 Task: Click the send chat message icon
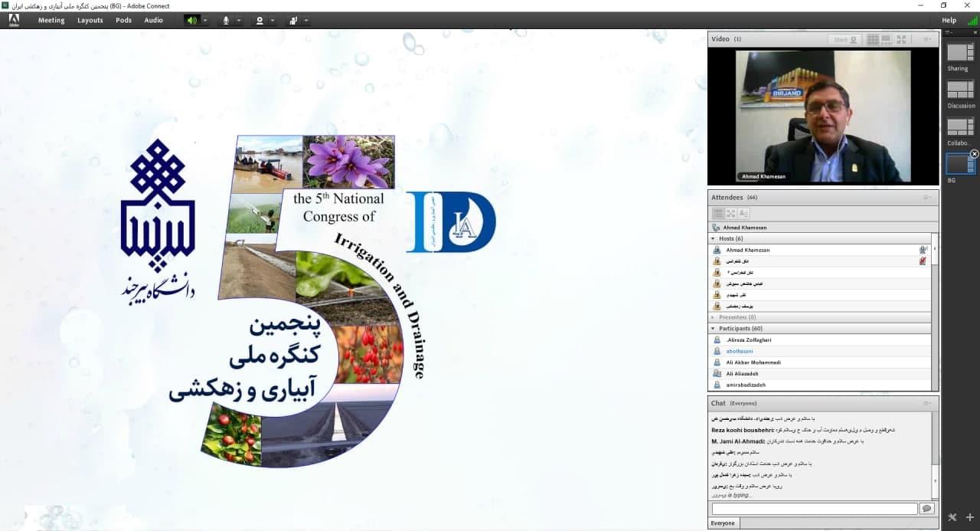tap(927, 509)
